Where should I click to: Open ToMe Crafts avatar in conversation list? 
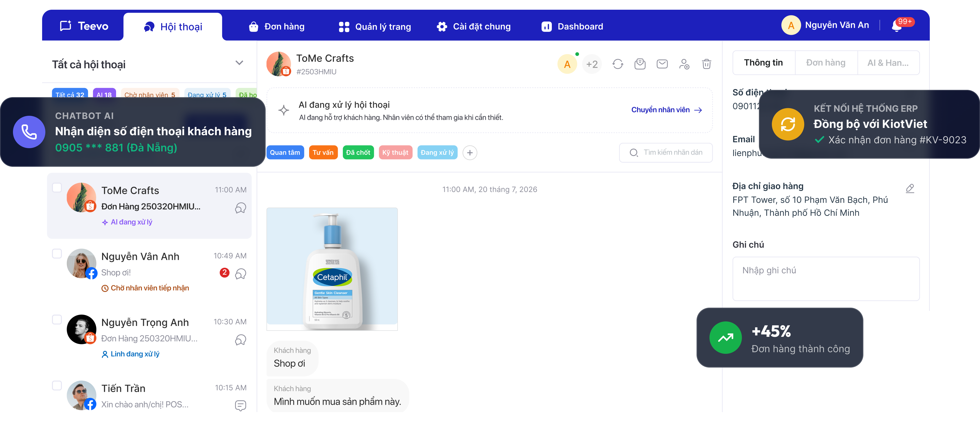[x=82, y=197]
